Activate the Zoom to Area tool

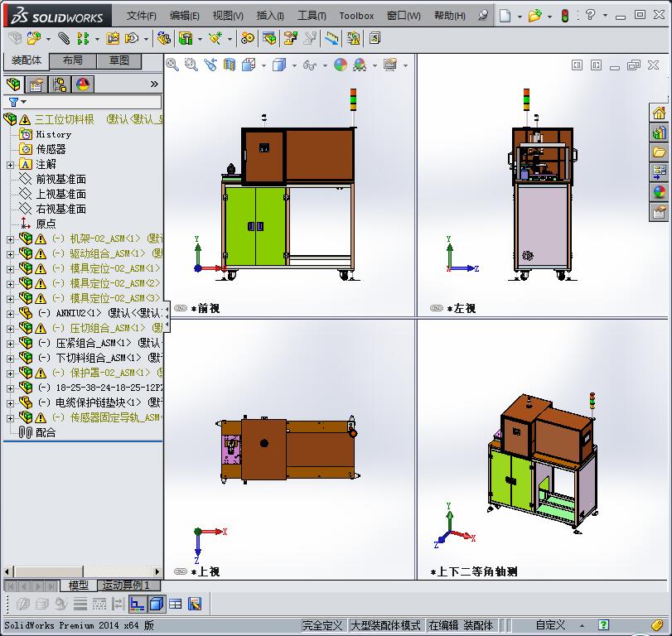click(191, 65)
